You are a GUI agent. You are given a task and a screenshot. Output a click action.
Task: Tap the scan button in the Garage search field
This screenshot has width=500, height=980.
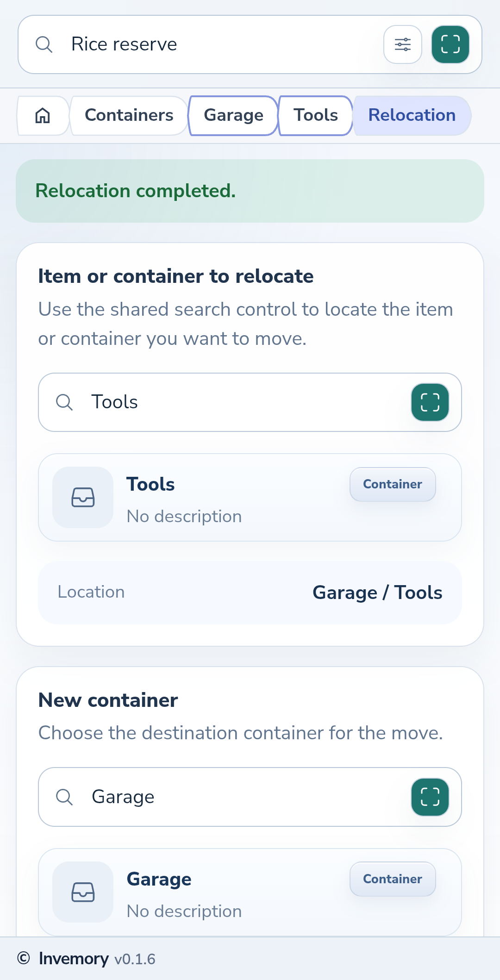430,797
